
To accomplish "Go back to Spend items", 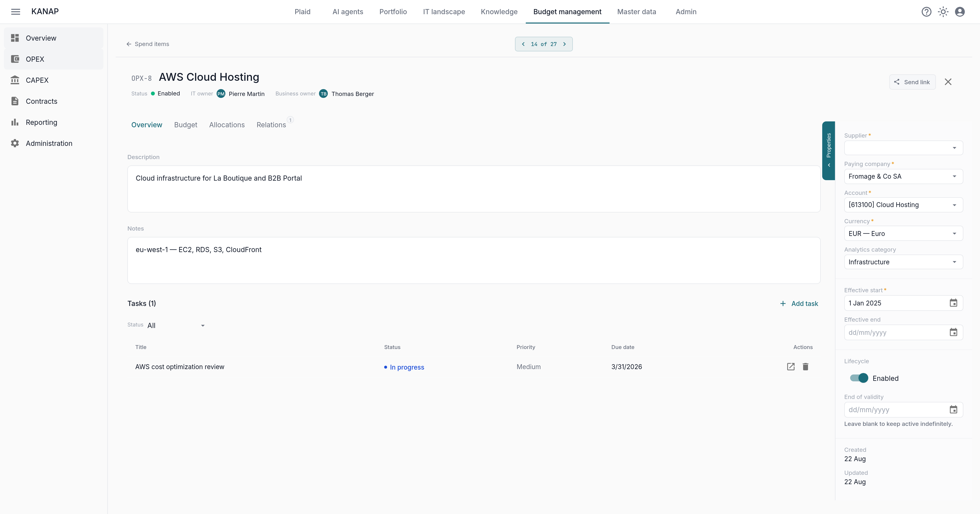I will click(147, 44).
